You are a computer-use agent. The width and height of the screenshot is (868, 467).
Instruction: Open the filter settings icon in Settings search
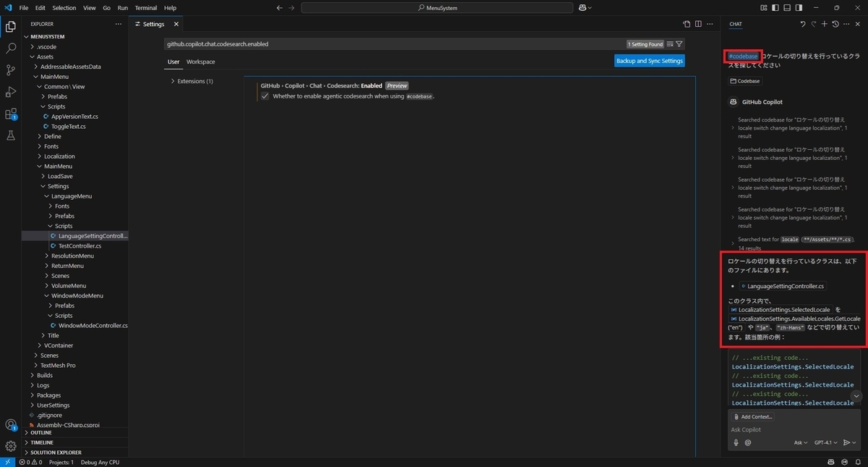[678, 43]
